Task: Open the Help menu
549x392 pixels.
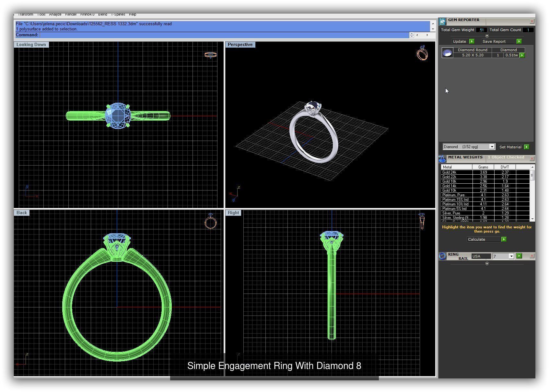Action: click(x=133, y=15)
